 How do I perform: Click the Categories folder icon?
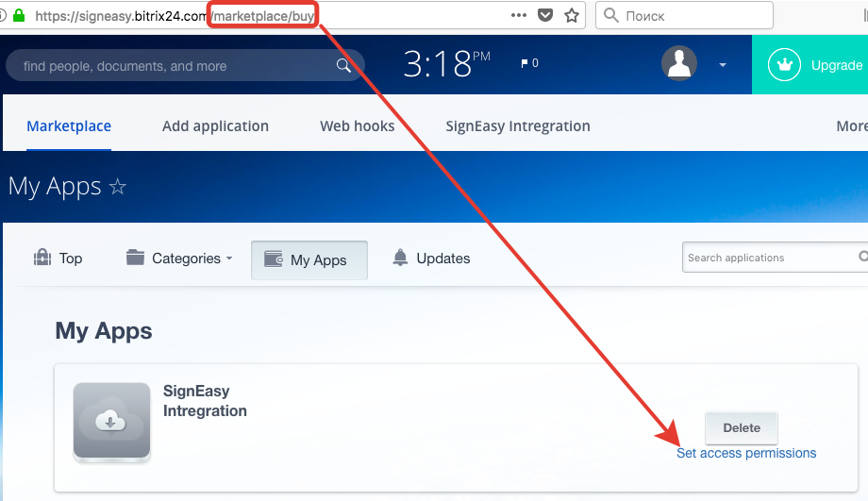[135, 257]
